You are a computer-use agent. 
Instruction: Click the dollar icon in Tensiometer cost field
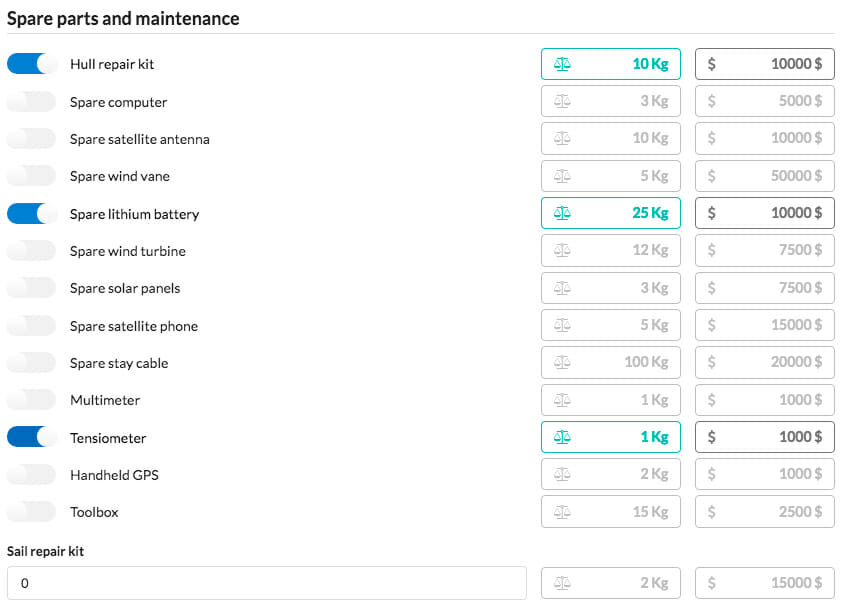point(711,437)
